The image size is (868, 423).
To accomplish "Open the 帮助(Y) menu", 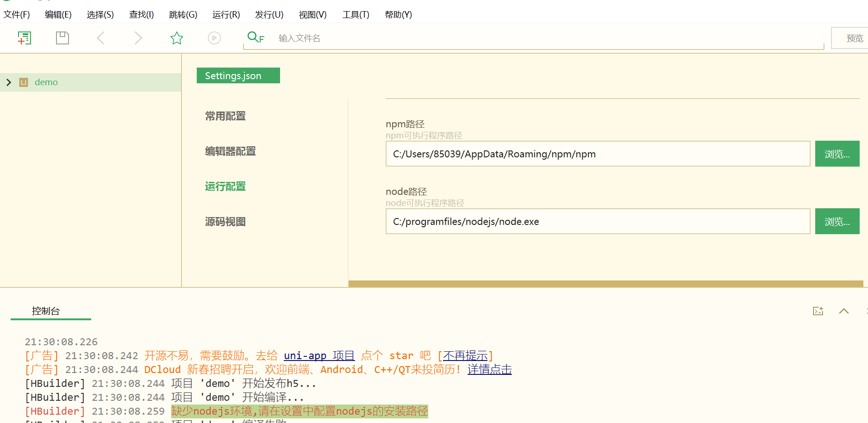I will (x=399, y=15).
